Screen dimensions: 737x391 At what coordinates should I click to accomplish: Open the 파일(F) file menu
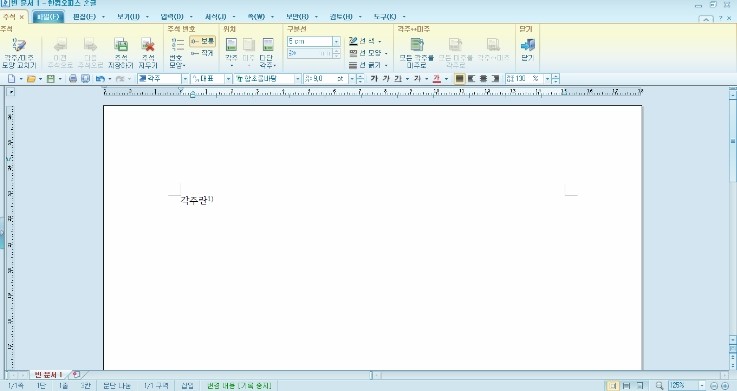click(x=47, y=17)
